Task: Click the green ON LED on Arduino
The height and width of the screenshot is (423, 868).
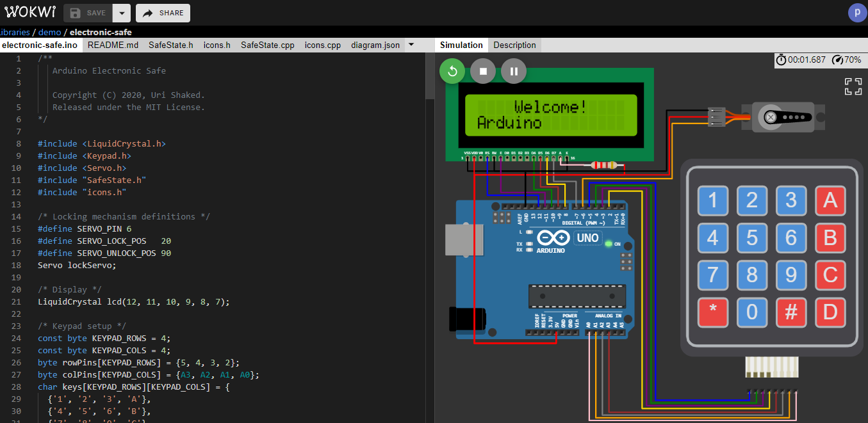Action: [608, 244]
